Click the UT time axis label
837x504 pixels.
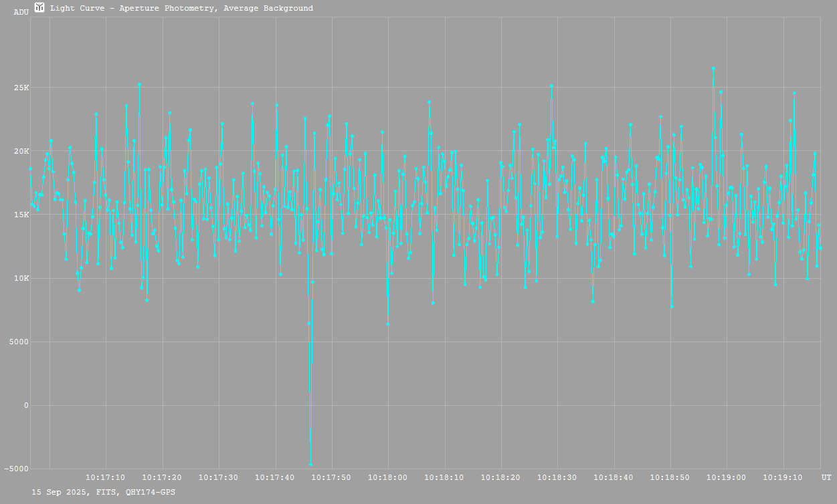pyautogui.click(x=826, y=477)
